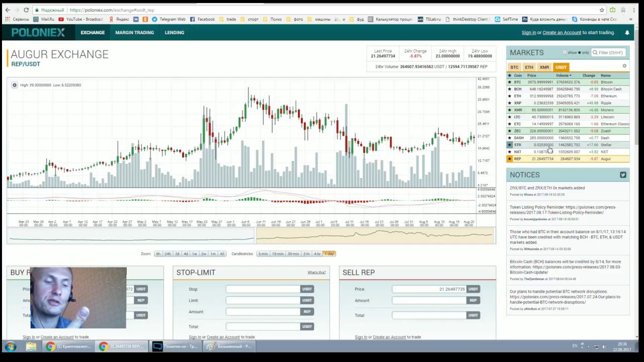Sort markets by the Change column
Viewport: 644px width, 362px height.
tap(589, 75)
